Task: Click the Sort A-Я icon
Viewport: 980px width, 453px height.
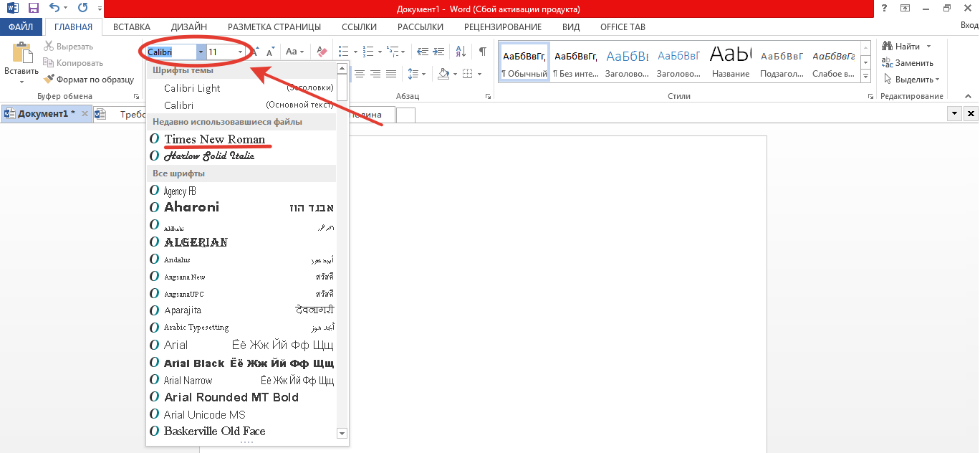Action: [x=461, y=52]
